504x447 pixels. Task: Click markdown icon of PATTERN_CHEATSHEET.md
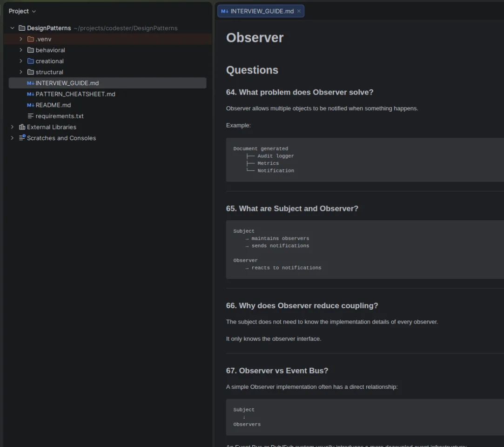(x=31, y=94)
